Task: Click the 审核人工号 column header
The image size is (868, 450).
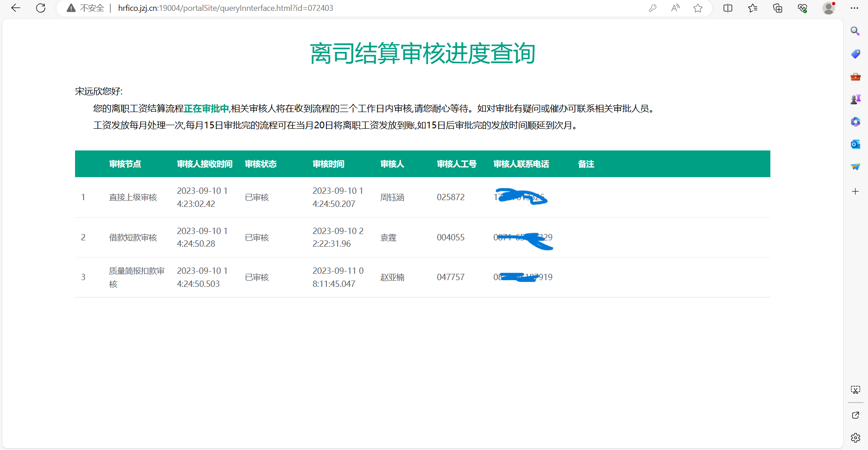Action: click(457, 164)
